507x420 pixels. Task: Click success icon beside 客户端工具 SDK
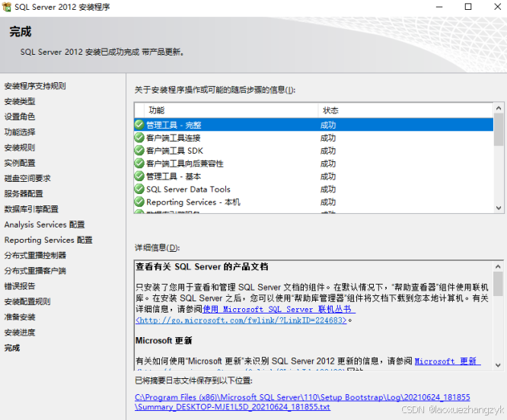coord(139,151)
